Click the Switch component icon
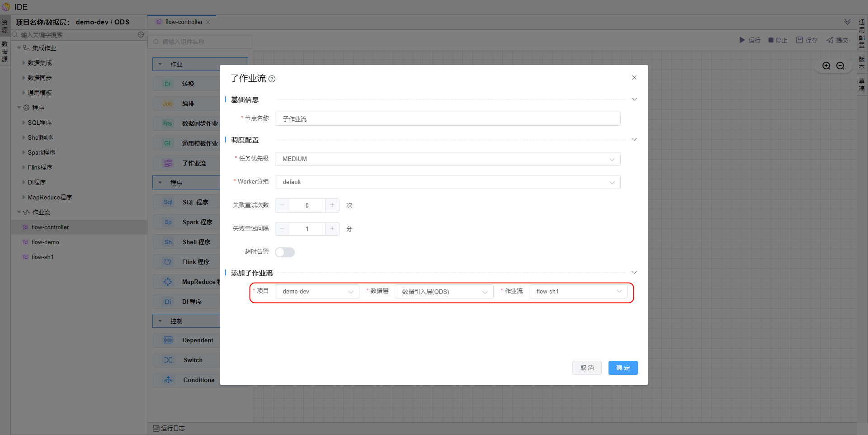Screen dimensions: 868x435 [168, 360]
